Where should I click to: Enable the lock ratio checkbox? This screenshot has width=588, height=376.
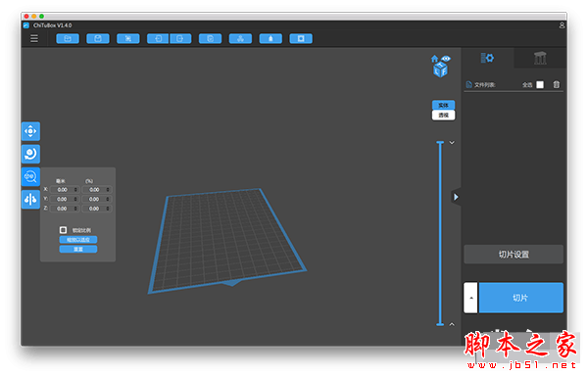click(63, 230)
